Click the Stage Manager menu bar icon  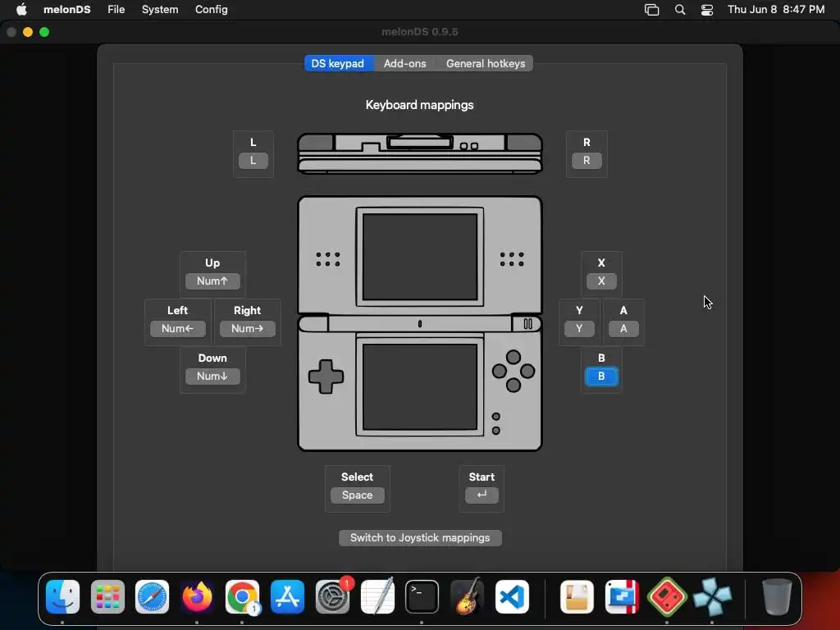[651, 10]
